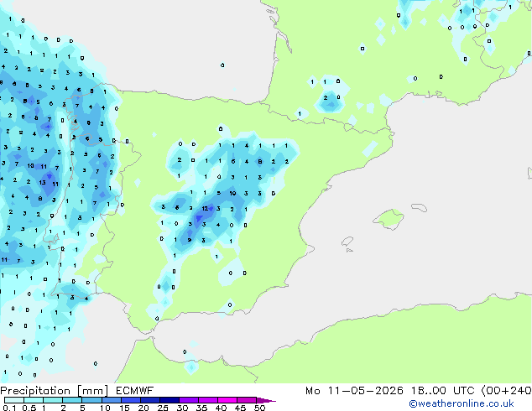The image size is (532, 411).
Task: Select the '(00+240' forecast offset text
Action: [x=507, y=391]
